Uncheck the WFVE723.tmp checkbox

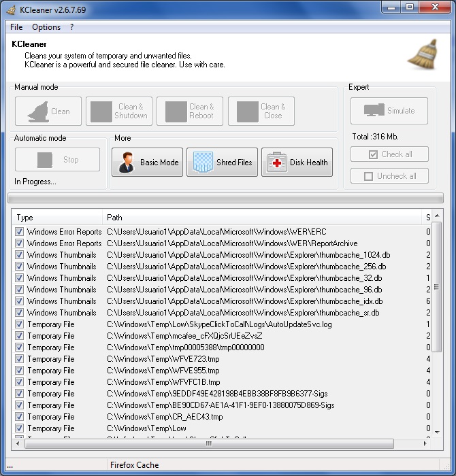tap(19, 359)
